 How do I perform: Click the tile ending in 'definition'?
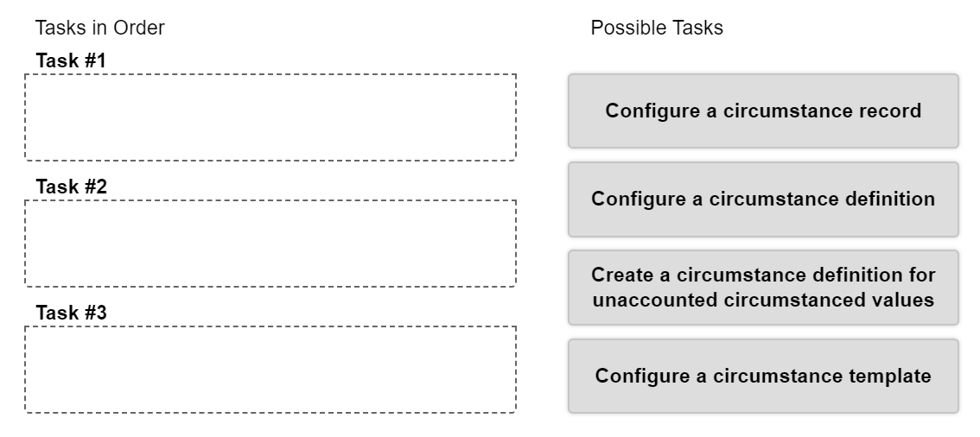[x=763, y=199]
